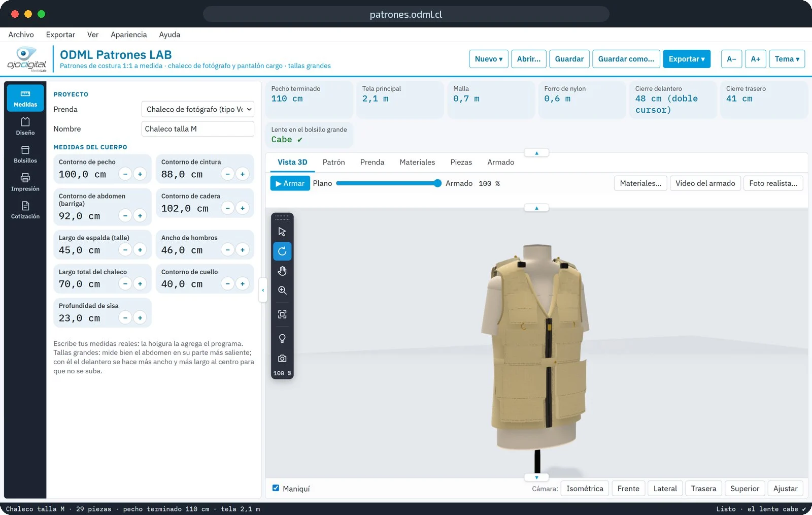Open the Nuevo dropdown button

[x=488, y=59]
